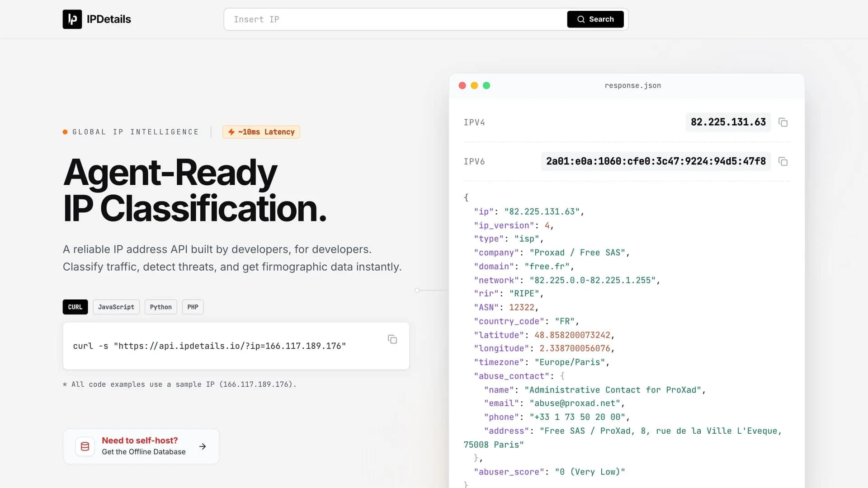Click the 2a01:e0a:1060 IPv6 value box
Viewport: 868px width, 488px height.
click(656, 161)
